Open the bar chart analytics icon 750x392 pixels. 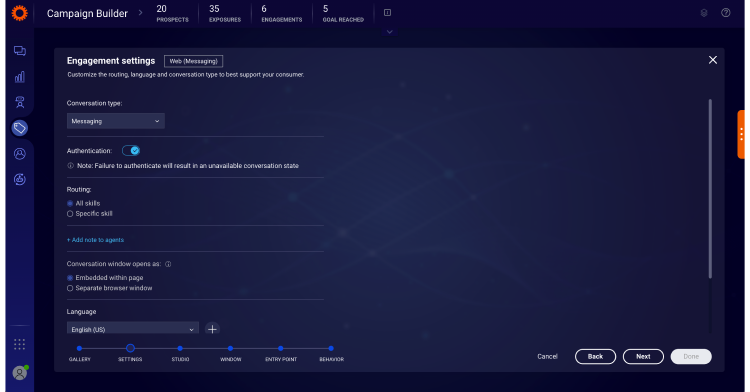[x=20, y=76]
